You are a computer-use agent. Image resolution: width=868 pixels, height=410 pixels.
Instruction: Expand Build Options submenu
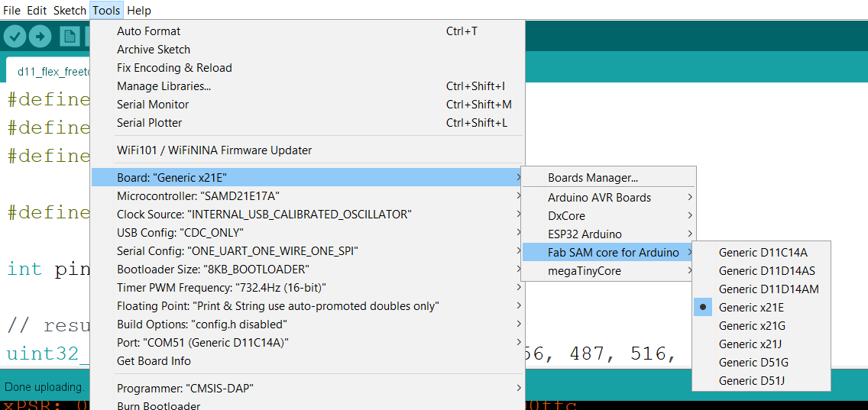307,324
